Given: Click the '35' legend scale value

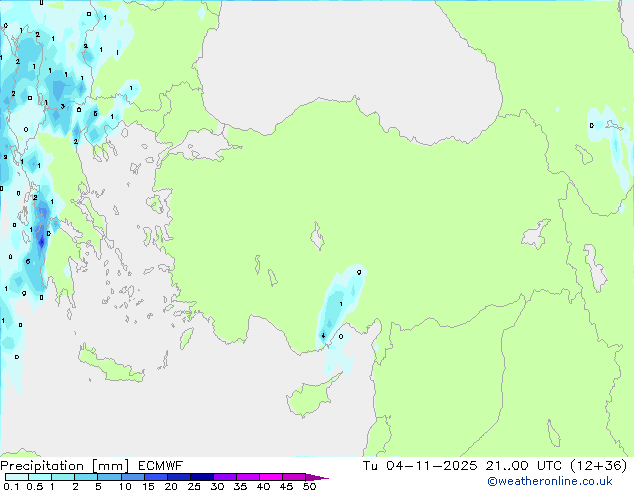Looking at the screenshot, I should coord(240,486).
